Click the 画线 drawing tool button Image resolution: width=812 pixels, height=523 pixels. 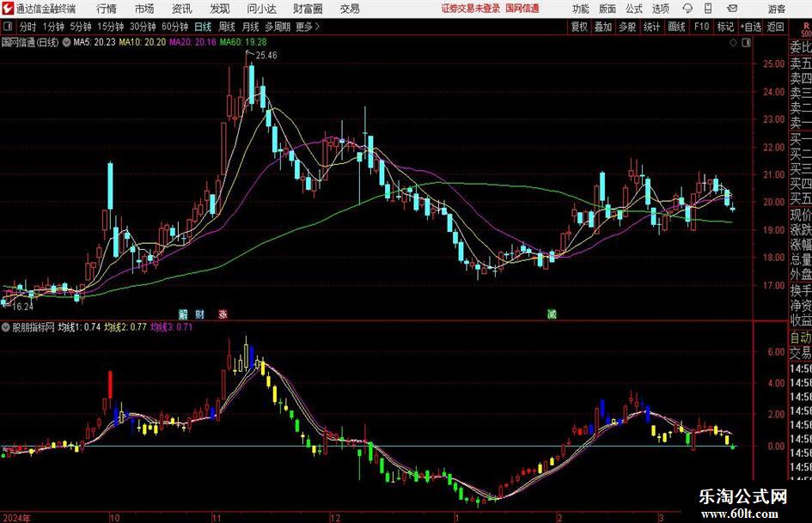point(676,27)
